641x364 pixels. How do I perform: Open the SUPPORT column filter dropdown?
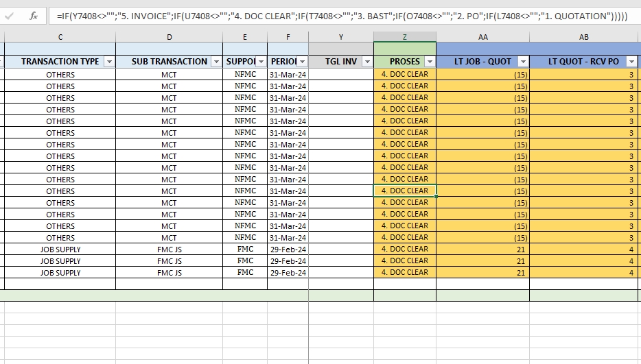[x=261, y=62]
